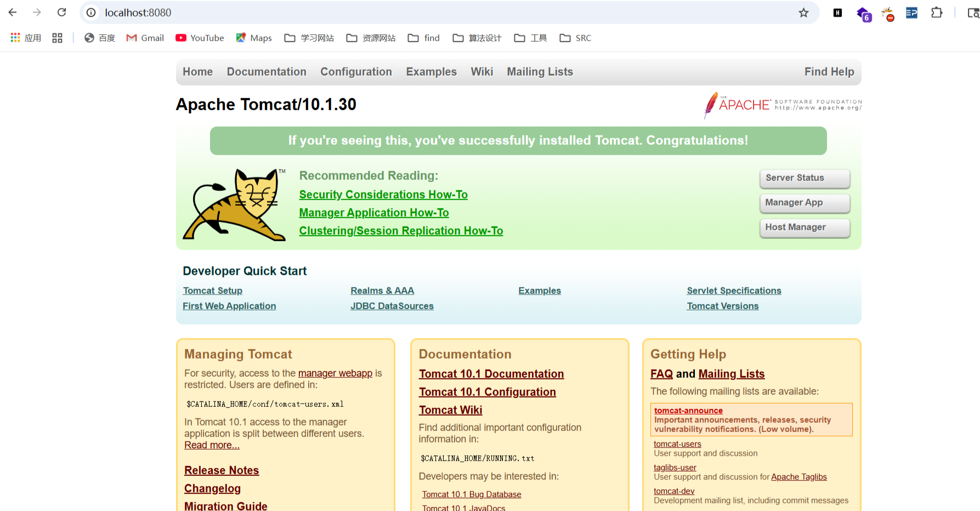This screenshot has width=980, height=511.
Task: Open the blue extension with badge 6
Action: coord(864,14)
